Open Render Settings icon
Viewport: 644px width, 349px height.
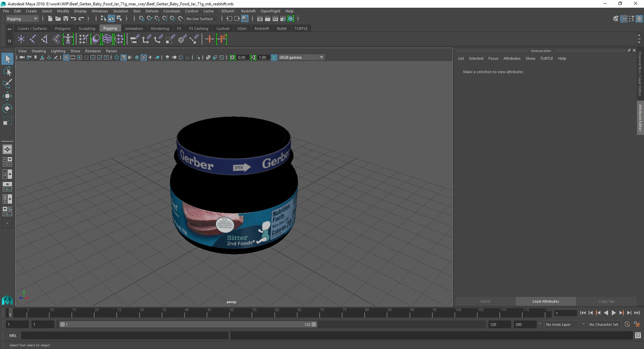click(283, 19)
